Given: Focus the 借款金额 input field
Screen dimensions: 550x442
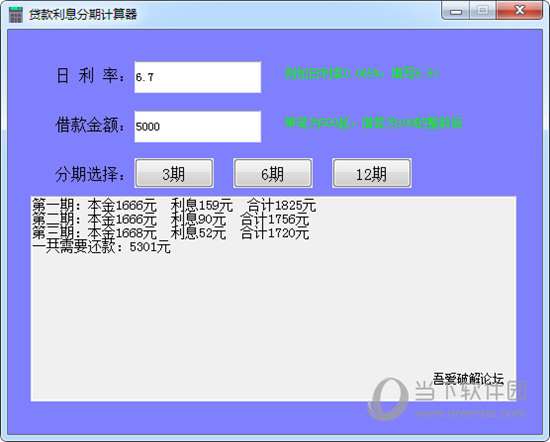Looking at the screenshot, I should 197,127.
